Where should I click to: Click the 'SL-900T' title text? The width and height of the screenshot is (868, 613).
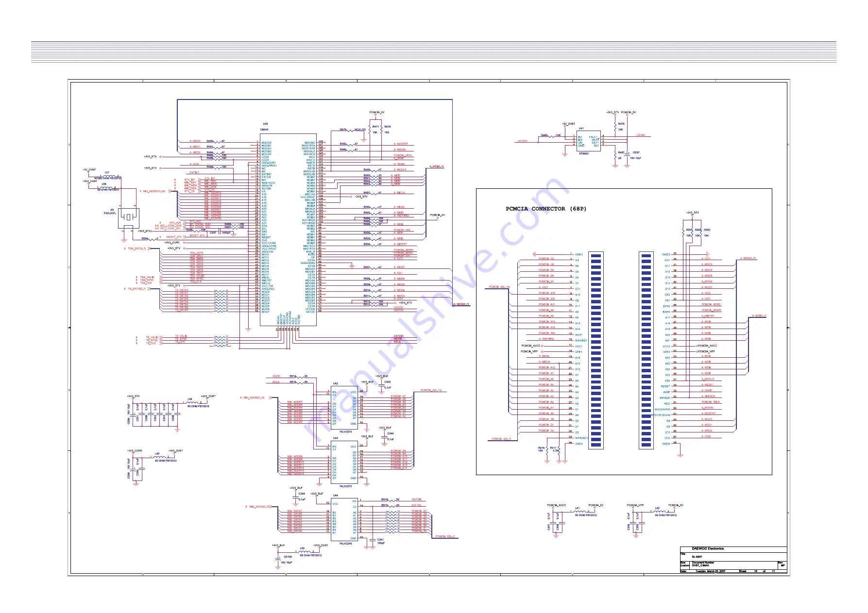pyautogui.click(x=697, y=557)
